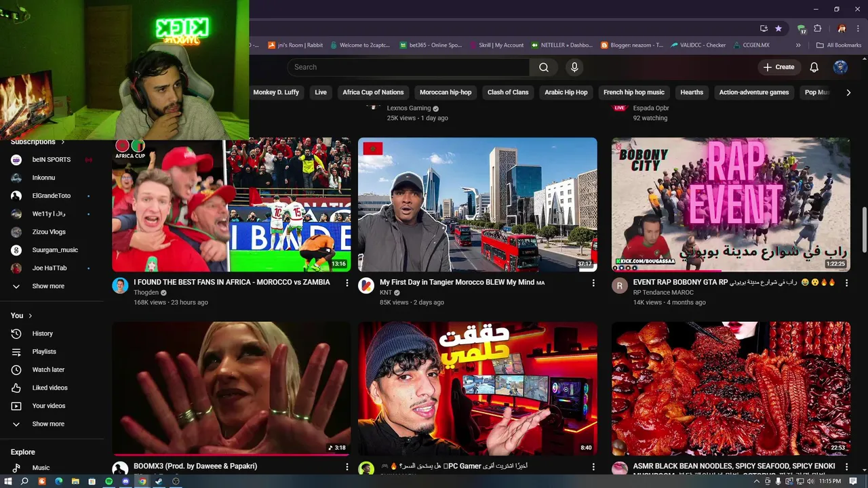Click the bookmark star in address bar
This screenshot has width=868, height=488.
click(x=778, y=28)
